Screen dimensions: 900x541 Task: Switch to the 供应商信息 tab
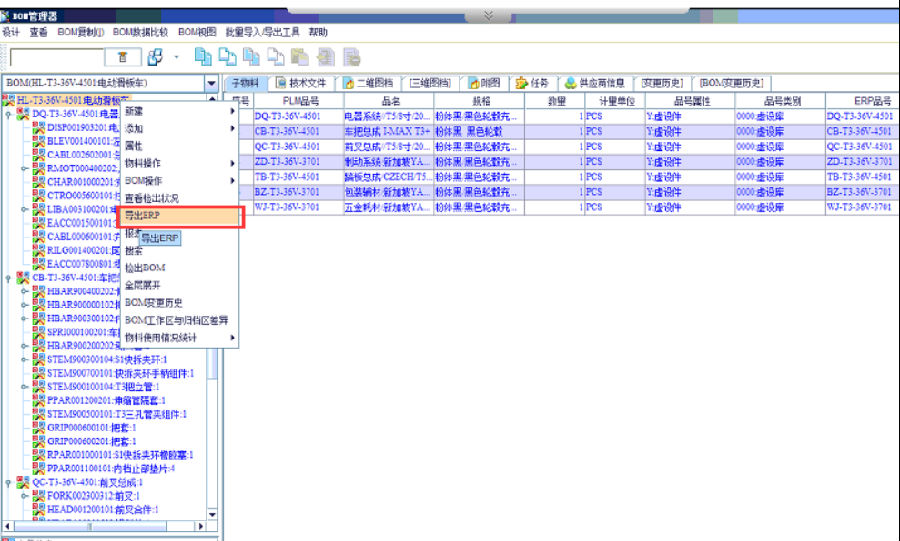click(594, 83)
